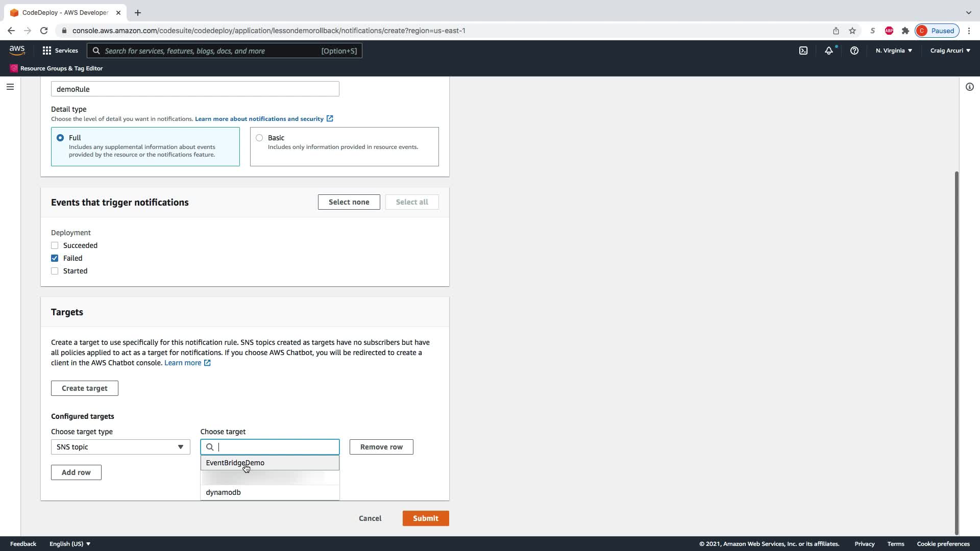Screen dimensions: 980x551
Task: Expand the left hamburger navigation menu
Action: pos(10,87)
